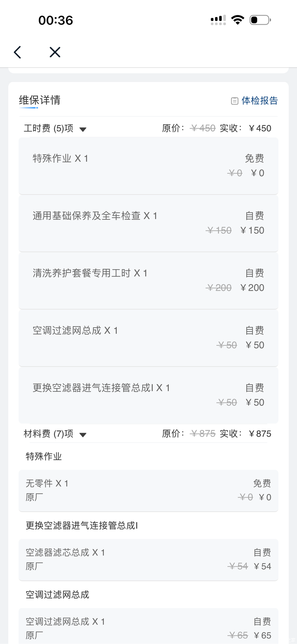Viewport: 297px width, 644px height.
Task: Open the 体检报告 report link
Action: click(x=259, y=100)
